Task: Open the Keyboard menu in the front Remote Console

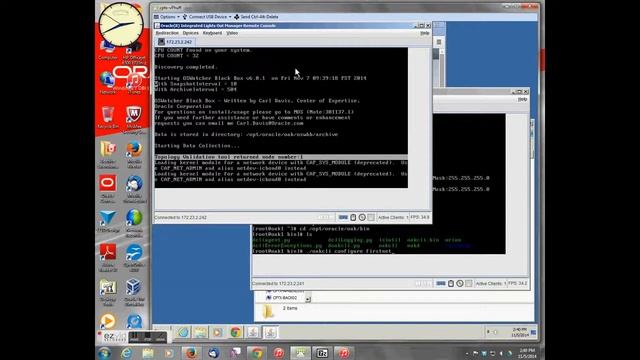Action: pyautogui.click(x=212, y=33)
